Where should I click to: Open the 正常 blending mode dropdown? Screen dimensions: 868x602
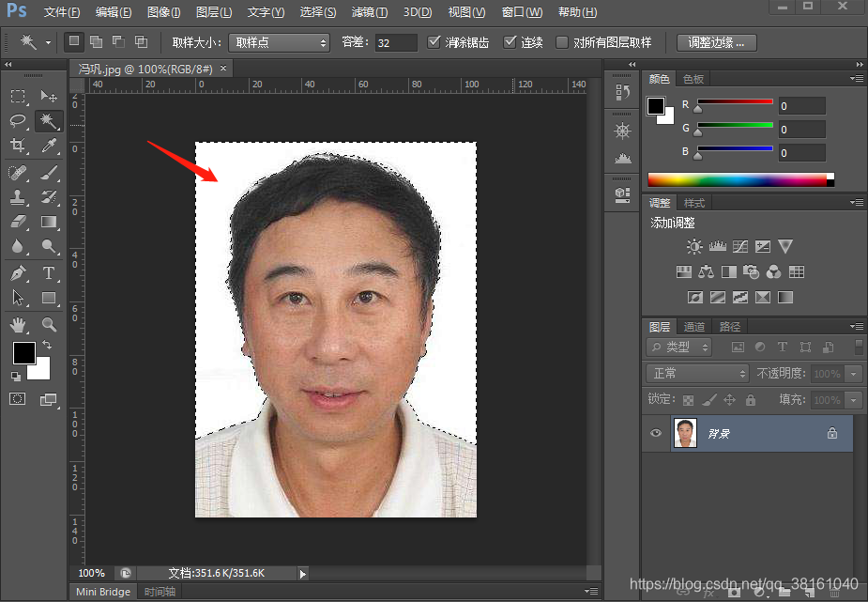[696, 373]
